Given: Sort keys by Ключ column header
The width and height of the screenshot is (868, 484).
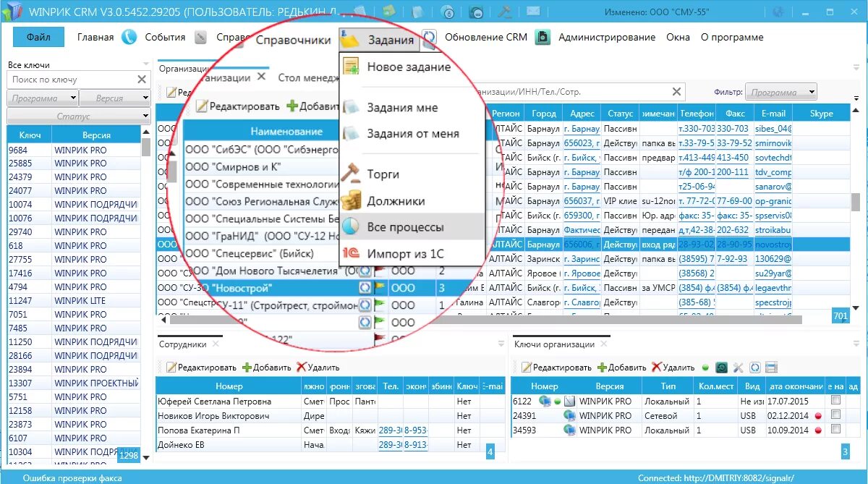Looking at the screenshot, I should pos(30,135).
